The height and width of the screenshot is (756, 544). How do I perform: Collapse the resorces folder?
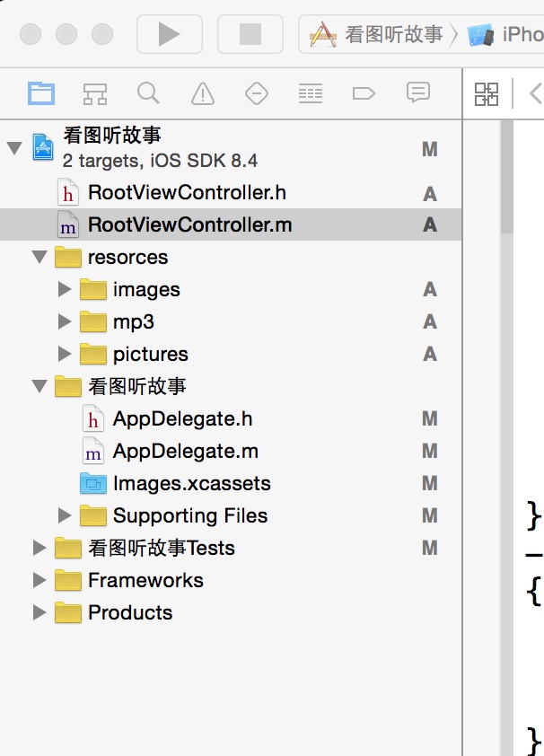[39, 257]
